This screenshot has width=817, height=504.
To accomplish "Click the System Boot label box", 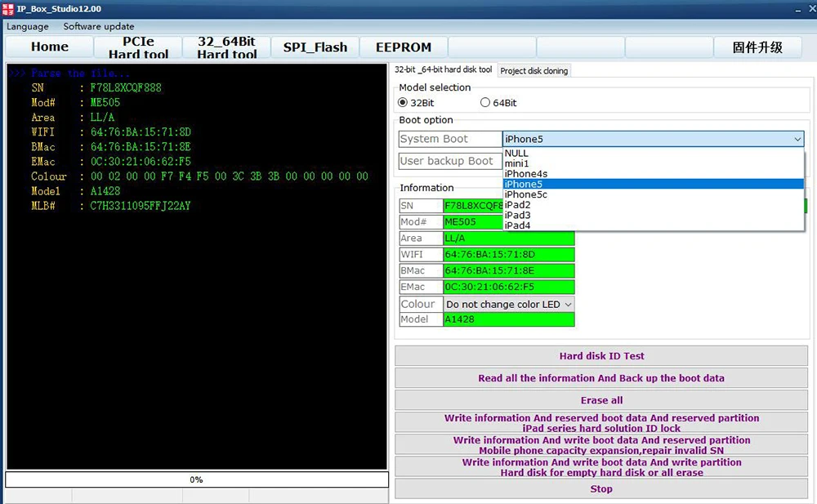I will (450, 139).
